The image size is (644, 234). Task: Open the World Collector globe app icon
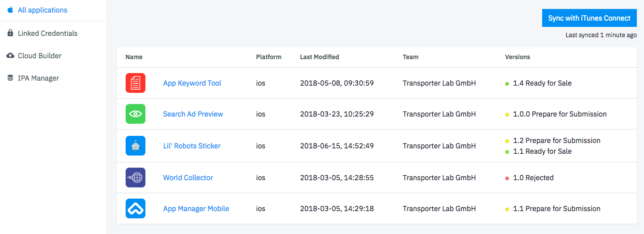point(136,178)
